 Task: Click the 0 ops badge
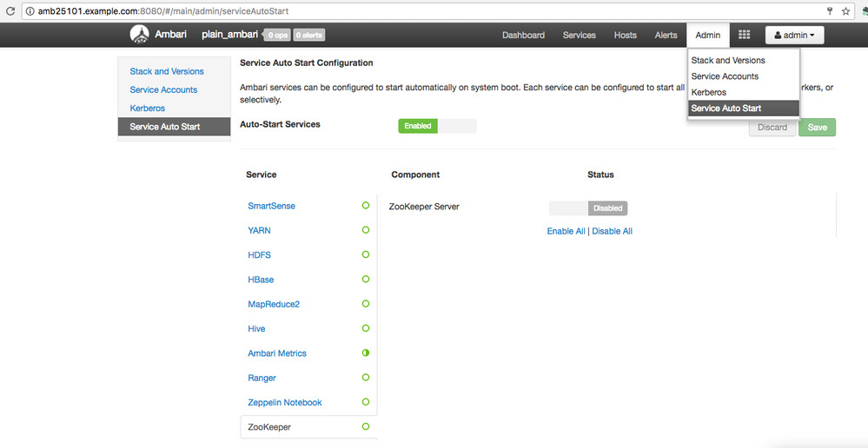pyautogui.click(x=277, y=36)
